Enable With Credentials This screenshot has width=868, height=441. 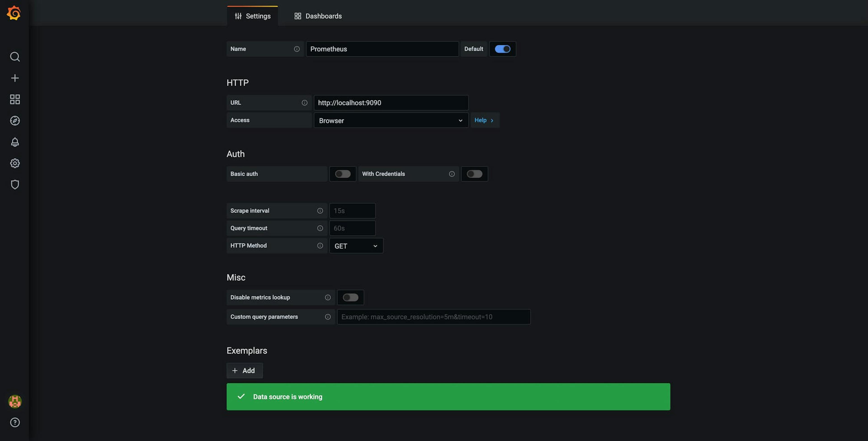click(x=474, y=174)
